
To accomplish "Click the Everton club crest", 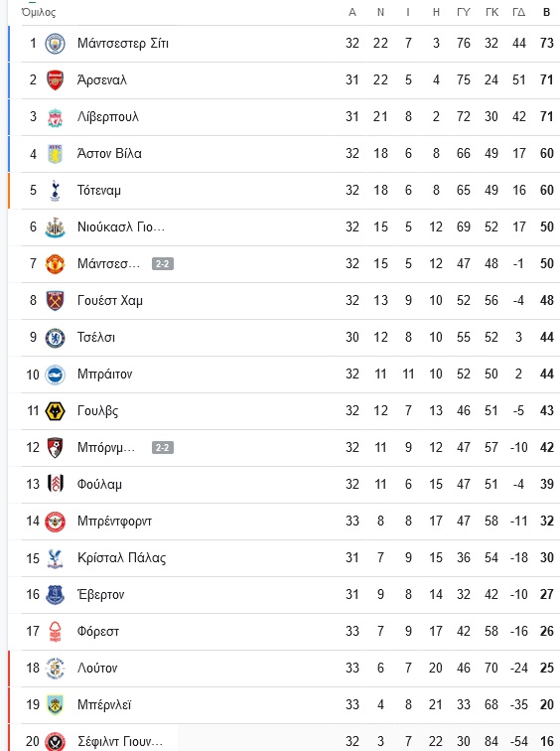I will (x=55, y=595).
